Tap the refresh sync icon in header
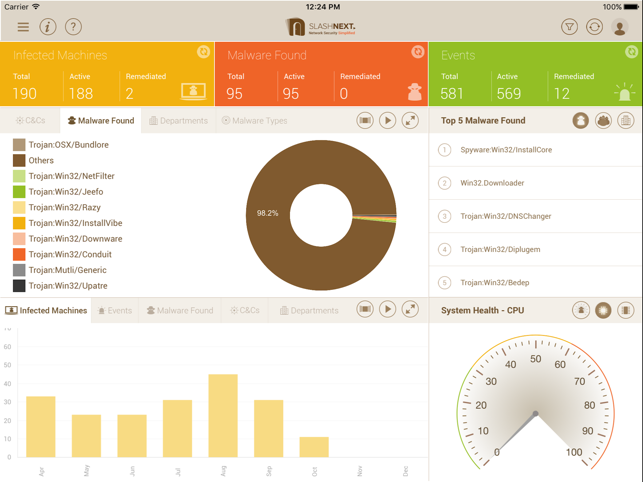 point(594,27)
